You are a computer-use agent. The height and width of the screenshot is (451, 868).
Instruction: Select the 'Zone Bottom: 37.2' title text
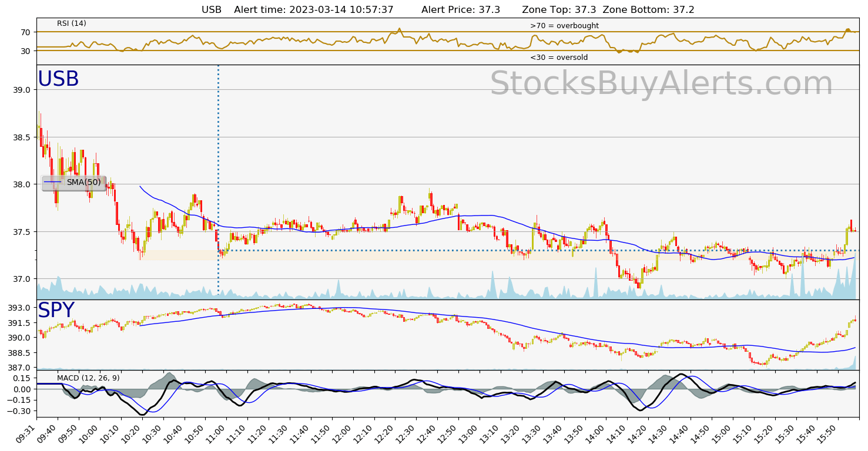coord(649,10)
